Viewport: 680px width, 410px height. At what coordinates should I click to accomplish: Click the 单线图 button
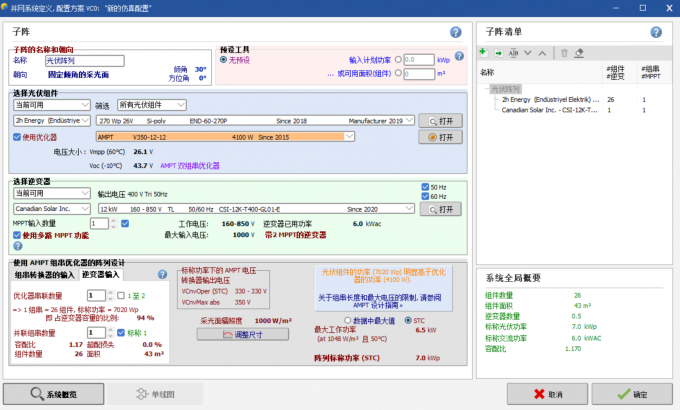[x=155, y=394]
